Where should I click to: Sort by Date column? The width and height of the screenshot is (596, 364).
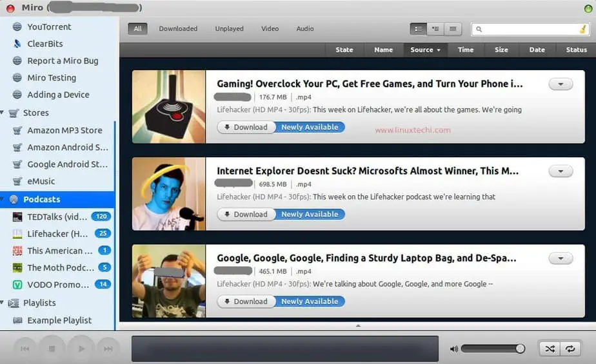537,50
